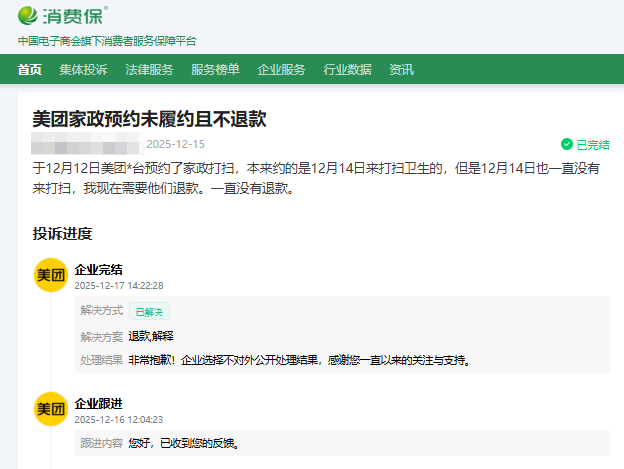Open the 首页 navigation tab
This screenshot has width=624, height=469.
30,70
